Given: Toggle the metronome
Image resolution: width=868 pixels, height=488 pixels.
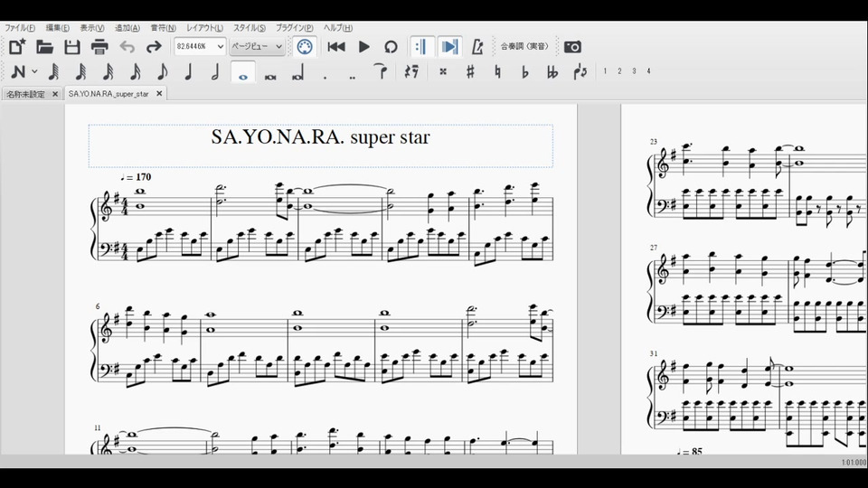Looking at the screenshot, I should click(x=477, y=47).
